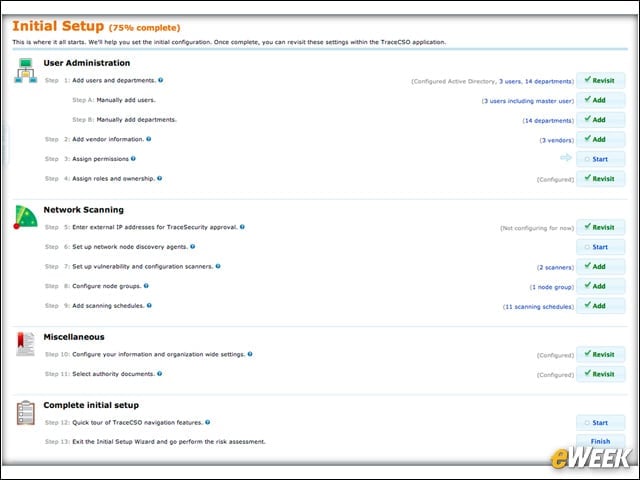Revisit Step 4 assign roles and ownership
Image resolution: width=640 pixels, height=480 pixels.
600,178
